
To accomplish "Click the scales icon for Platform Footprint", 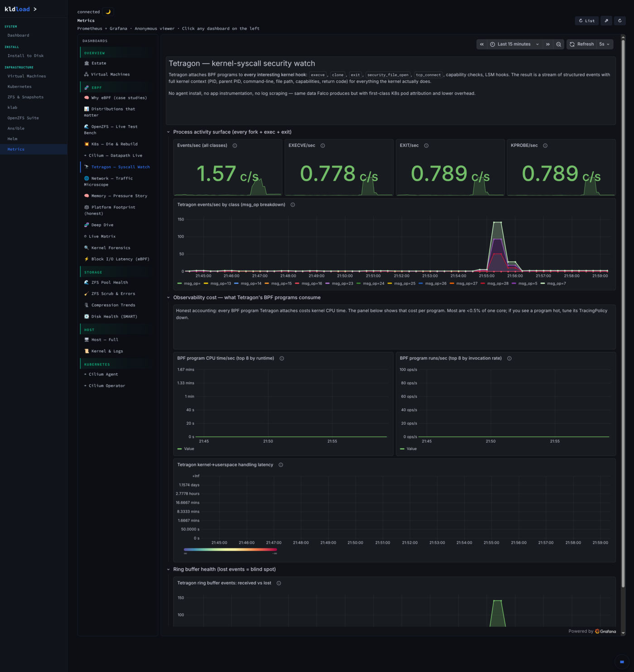I will pos(86,208).
